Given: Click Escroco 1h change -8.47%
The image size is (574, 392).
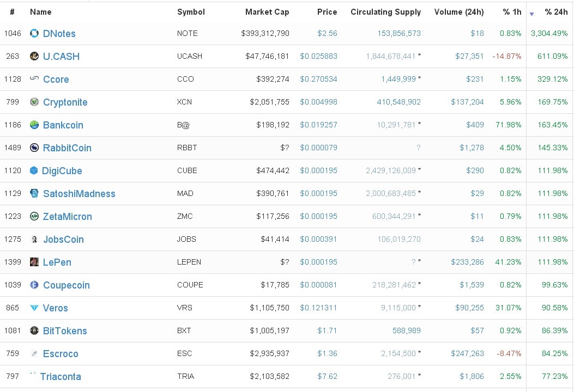Looking at the screenshot, I should tap(509, 353).
